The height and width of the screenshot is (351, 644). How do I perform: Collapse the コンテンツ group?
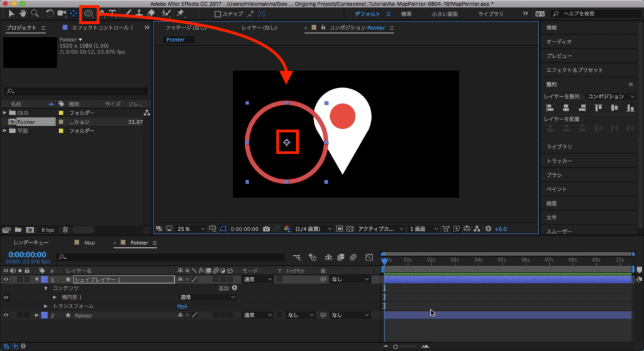46,288
